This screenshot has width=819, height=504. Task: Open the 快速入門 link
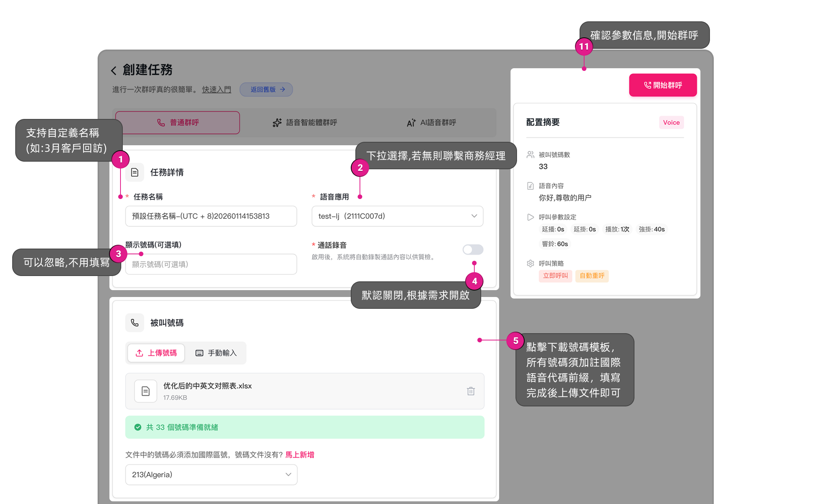point(217,90)
